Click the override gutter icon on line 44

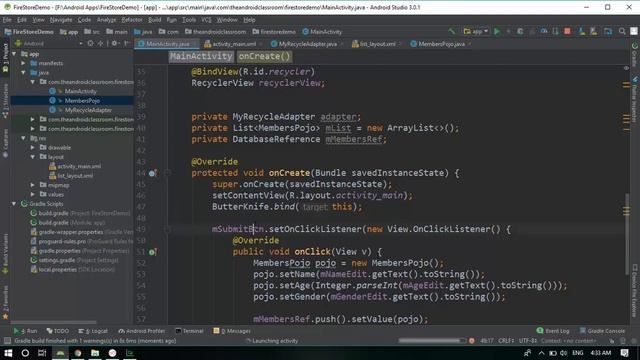point(152,173)
